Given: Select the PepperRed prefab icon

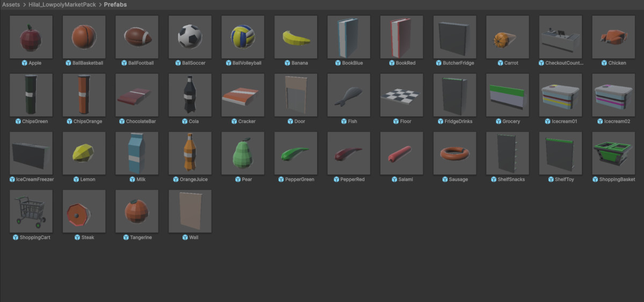Looking at the screenshot, I should [x=349, y=153].
